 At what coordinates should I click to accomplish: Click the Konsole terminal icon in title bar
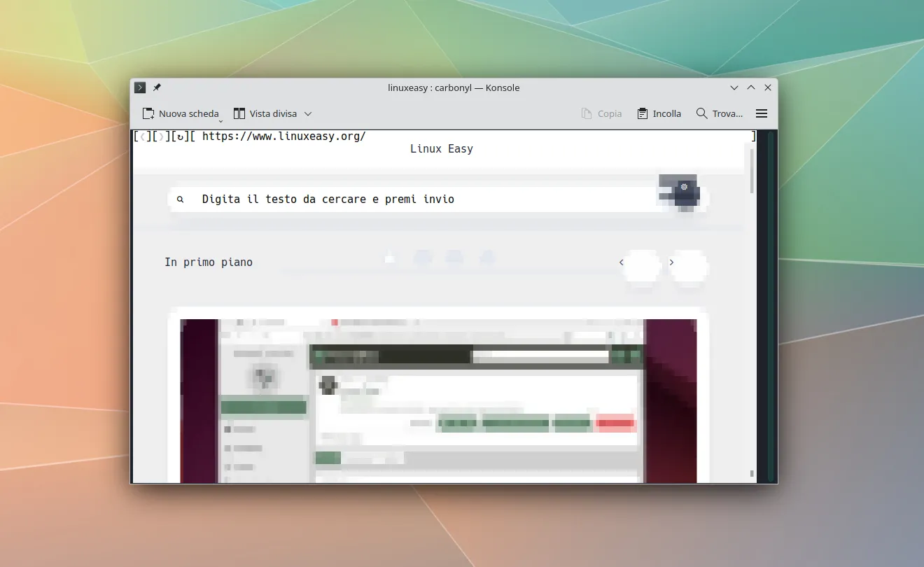tap(140, 87)
